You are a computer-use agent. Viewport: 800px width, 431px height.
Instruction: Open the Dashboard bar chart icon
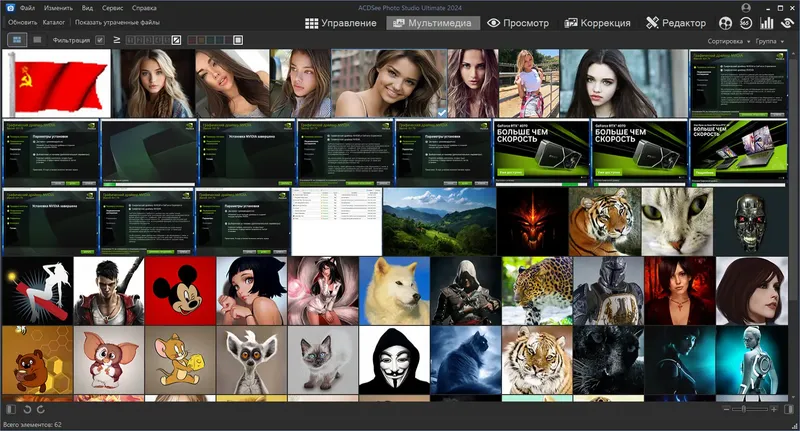tap(766, 23)
